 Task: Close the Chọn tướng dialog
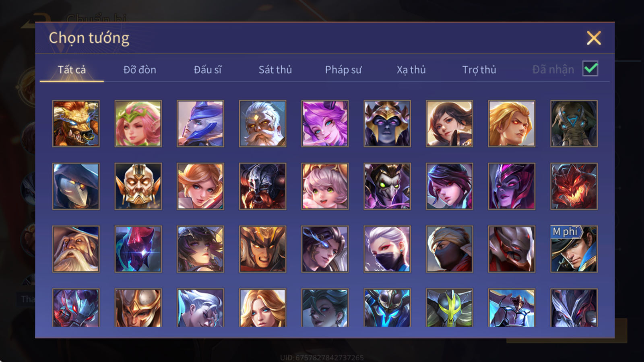pyautogui.click(x=594, y=38)
